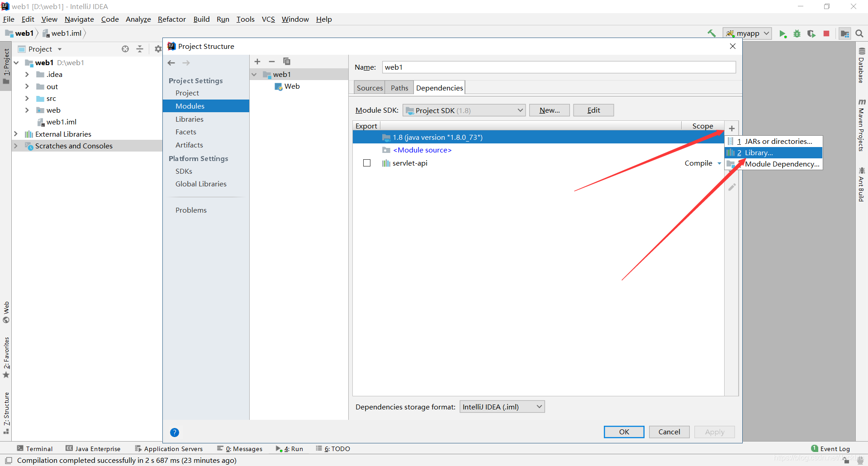Expand the out folder
The height and width of the screenshot is (466, 868).
tap(27, 86)
